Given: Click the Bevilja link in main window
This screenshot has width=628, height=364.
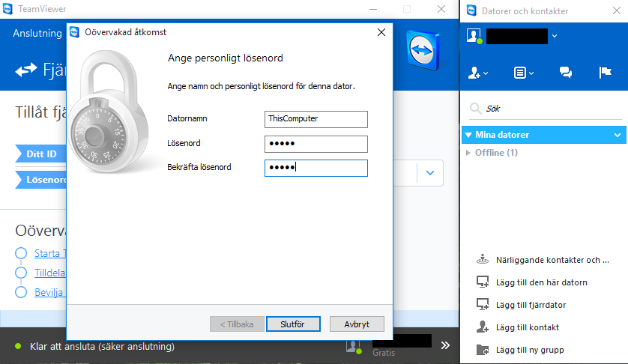Looking at the screenshot, I should pos(49,292).
